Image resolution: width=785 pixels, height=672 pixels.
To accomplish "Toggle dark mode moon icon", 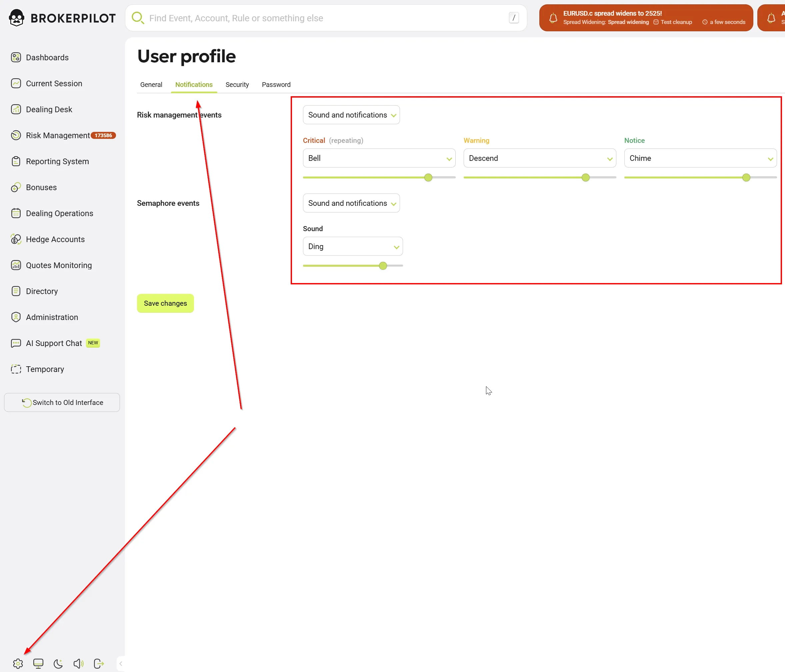I will click(58, 663).
